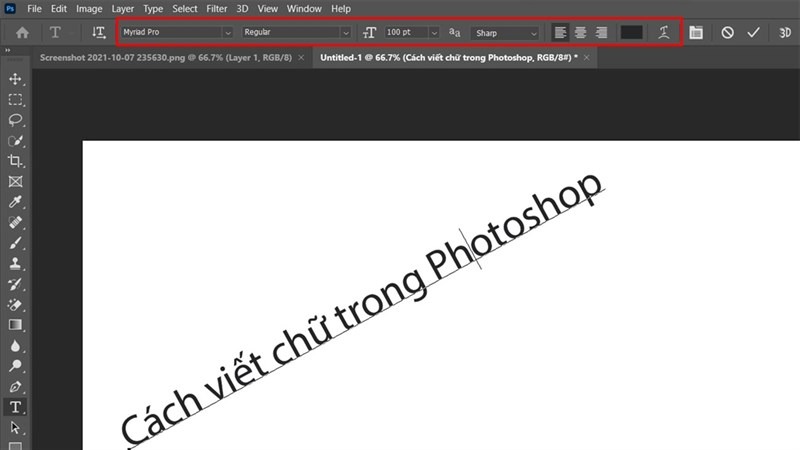The height and width of the screenshot is (450, 800).
Task: Select the Pen tool
Action: (15, 387)
